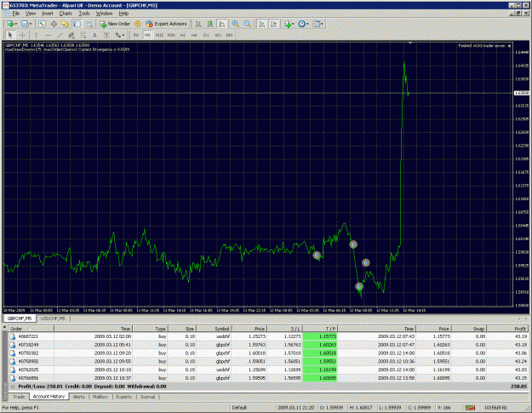Switch timeframe to H1
The image size is (532, 413).
click(183, 35)
